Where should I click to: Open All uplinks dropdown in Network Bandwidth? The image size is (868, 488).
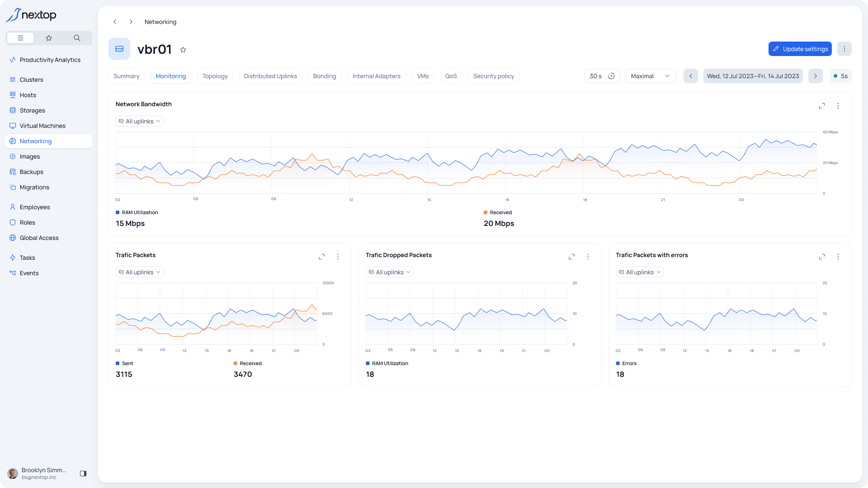pos(139,121)
